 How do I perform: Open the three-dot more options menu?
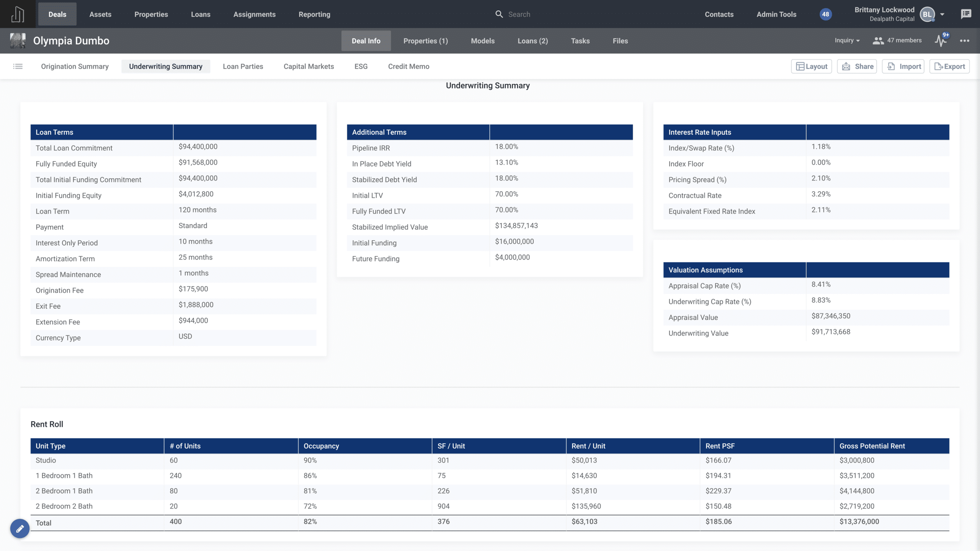pyautogui.click(x=964, y=41)
